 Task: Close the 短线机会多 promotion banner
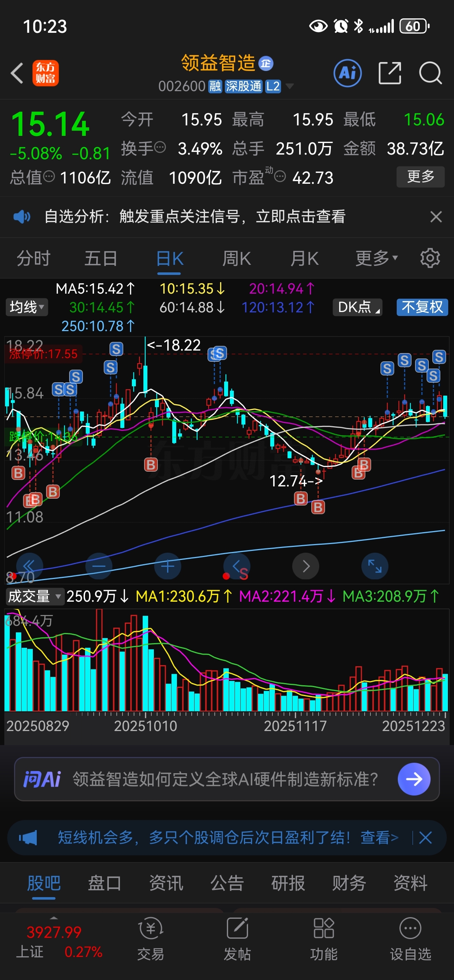tap(425, 837)
